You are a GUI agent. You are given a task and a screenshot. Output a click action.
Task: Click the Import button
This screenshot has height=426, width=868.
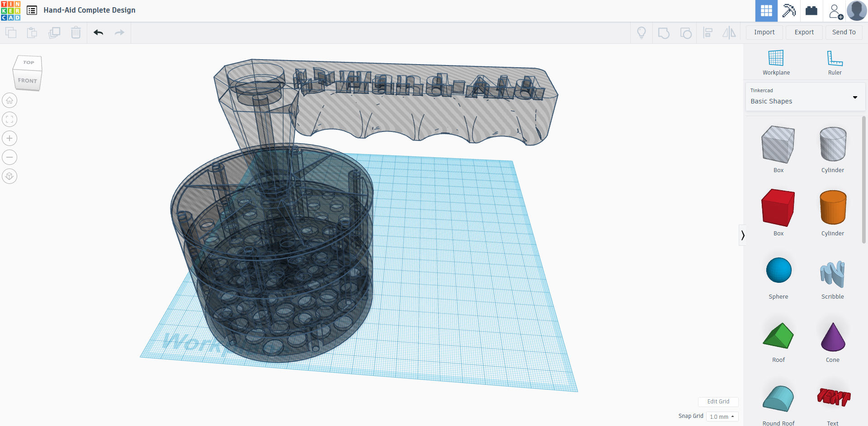click(764, 32)
